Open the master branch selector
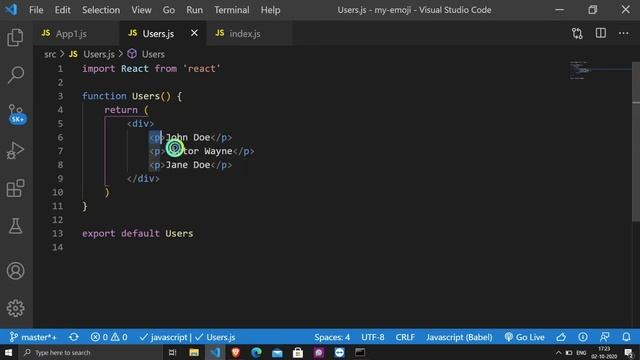The width and height of the screenshot is (640, 360). 33,337
